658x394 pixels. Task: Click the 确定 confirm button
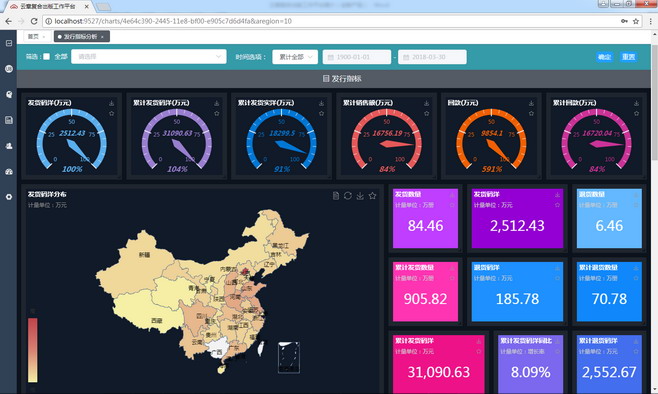click(604, 57)
